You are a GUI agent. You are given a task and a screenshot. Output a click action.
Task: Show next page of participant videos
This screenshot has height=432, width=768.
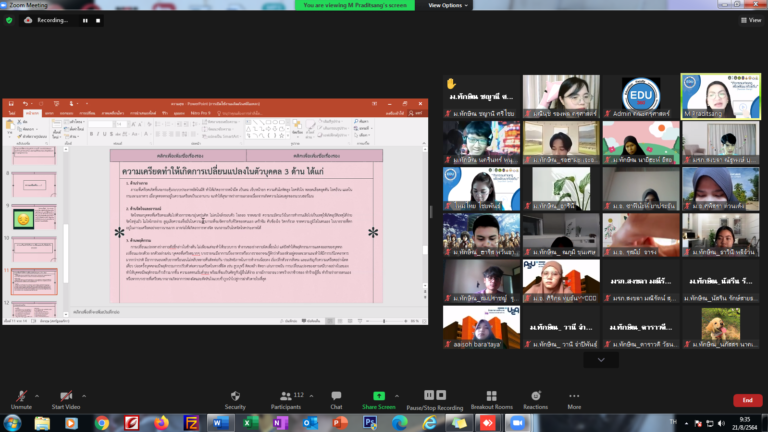(x=601, y=360)
